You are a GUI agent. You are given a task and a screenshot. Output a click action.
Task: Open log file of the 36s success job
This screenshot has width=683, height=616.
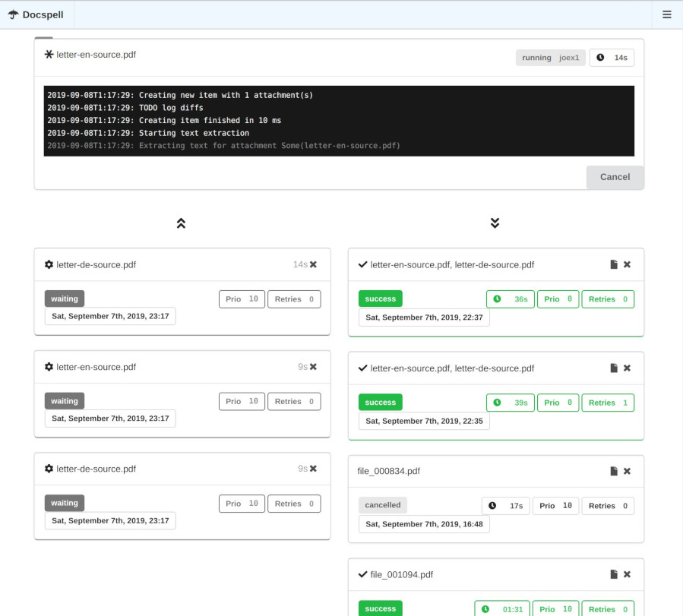pyautogui.click(x=614, y=264)
